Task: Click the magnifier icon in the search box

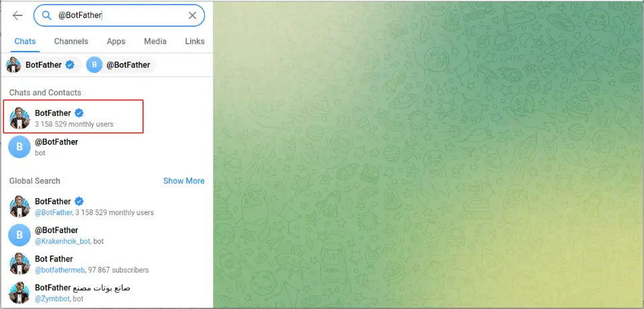Action: [x=47, y=15]
